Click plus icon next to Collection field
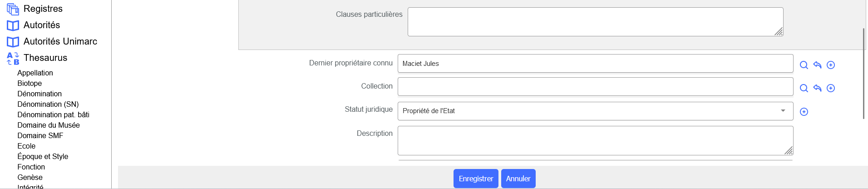Viewport: 868px width, 189px height. (x=831, y=88)
